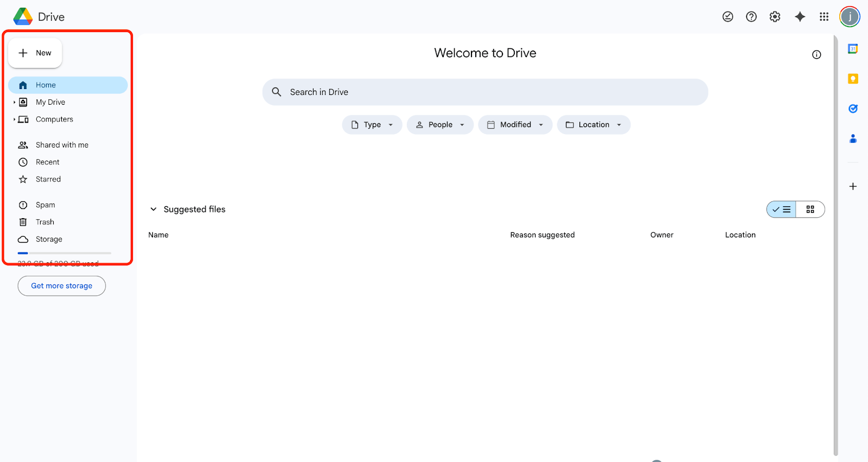Click the Spam icon in sidebar
The width and height of the screenshot is (868, 462).
(x=23, y=205)
